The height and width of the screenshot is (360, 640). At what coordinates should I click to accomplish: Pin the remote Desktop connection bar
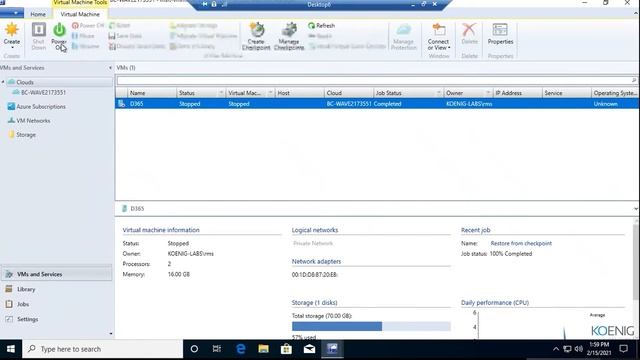coord(204,4)
